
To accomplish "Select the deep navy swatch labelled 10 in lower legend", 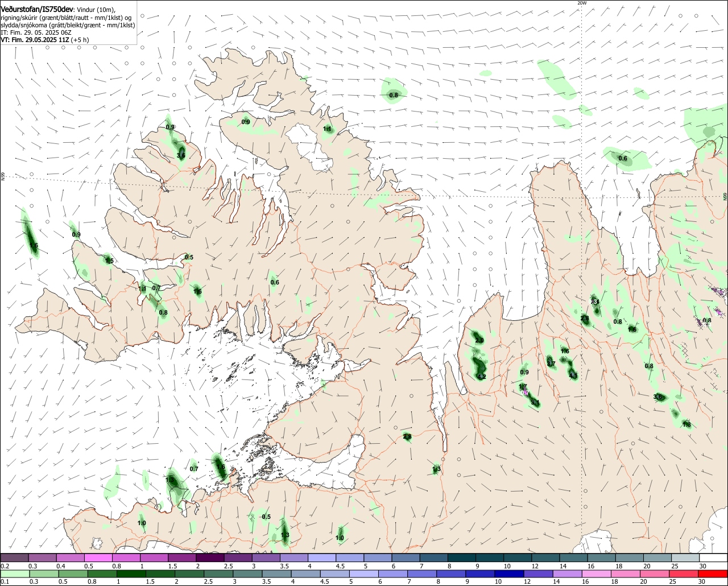I will pos(510,573).
